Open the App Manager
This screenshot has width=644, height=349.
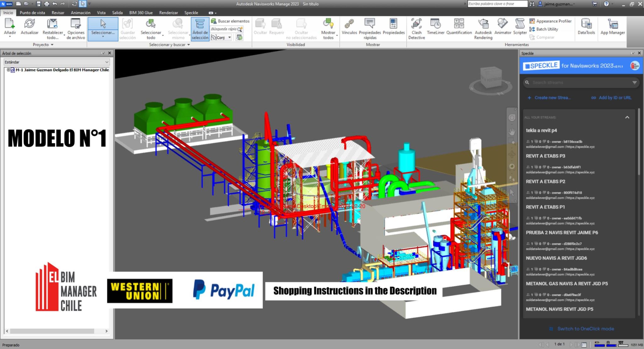click(x=612, y=28)
